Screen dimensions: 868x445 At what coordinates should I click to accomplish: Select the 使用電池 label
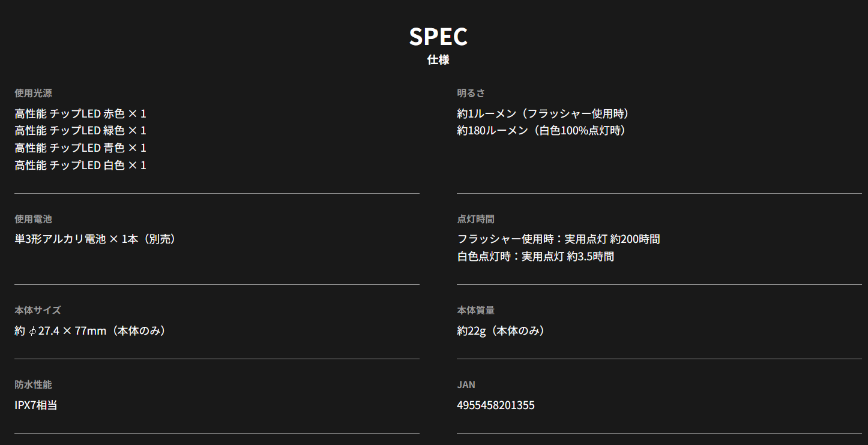33,219
